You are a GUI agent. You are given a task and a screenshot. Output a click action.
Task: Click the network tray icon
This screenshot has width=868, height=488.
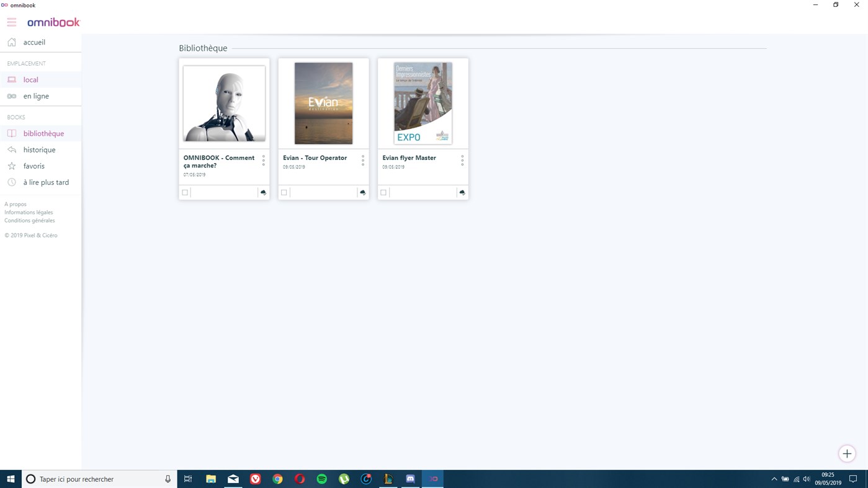(797, 479)
